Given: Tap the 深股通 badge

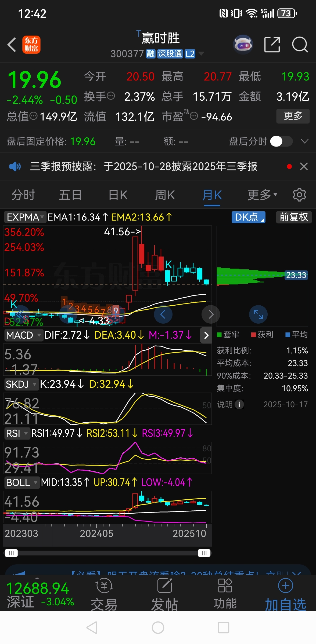Looking at the screenshot, I should coord(170,54).
